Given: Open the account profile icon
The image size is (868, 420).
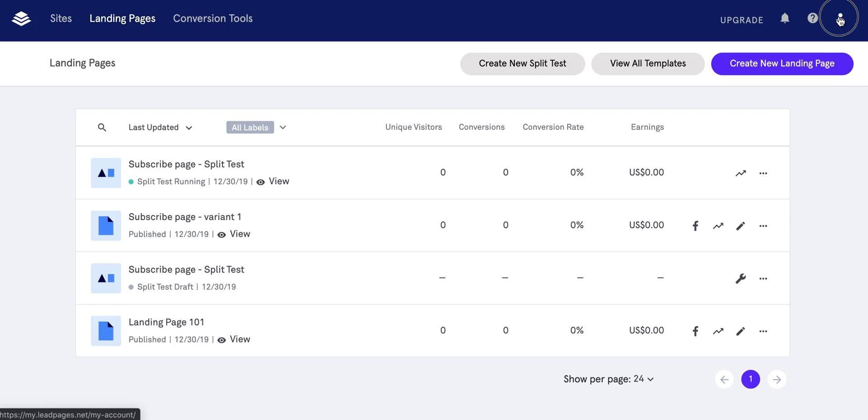Looking at the screenshot, I should tap(840, 19).
